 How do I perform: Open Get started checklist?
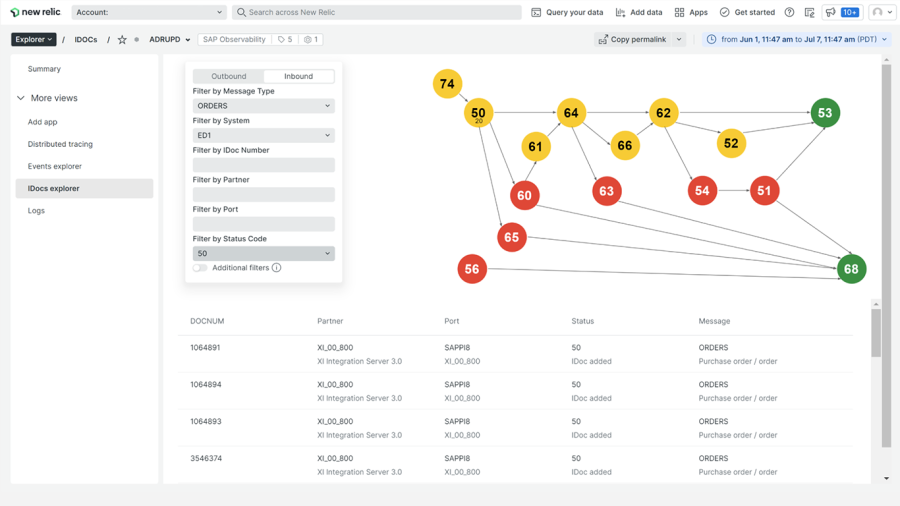point(747,12)
